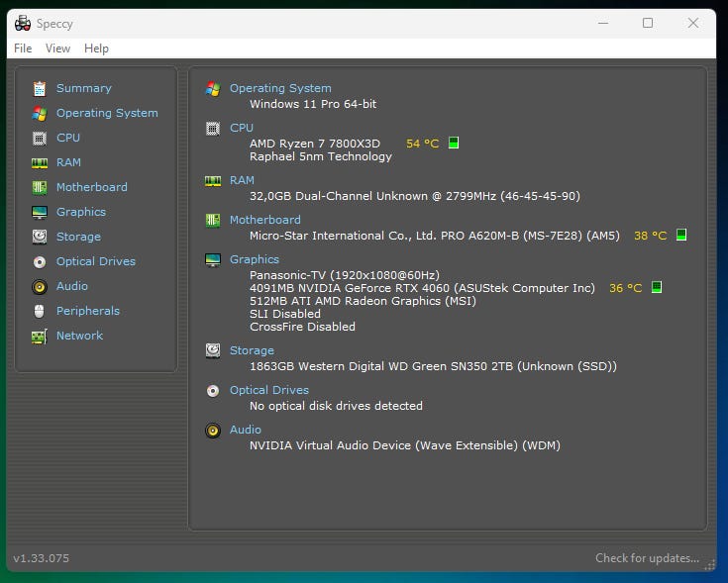
Task: Click the speaker icon beside Audio heading
Action: point(213,431)
